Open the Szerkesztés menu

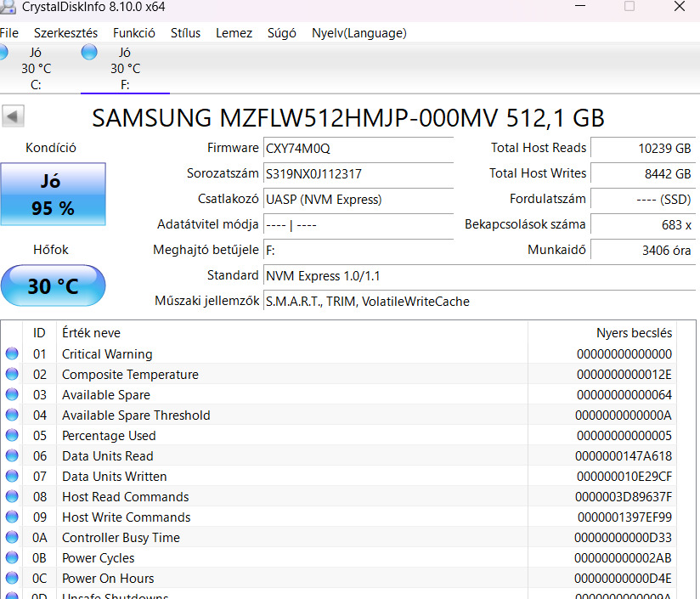65,33
